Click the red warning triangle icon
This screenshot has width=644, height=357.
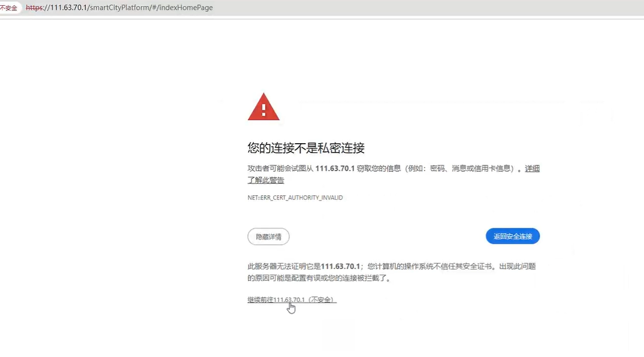pyautogui.click(x=263, y=108)
